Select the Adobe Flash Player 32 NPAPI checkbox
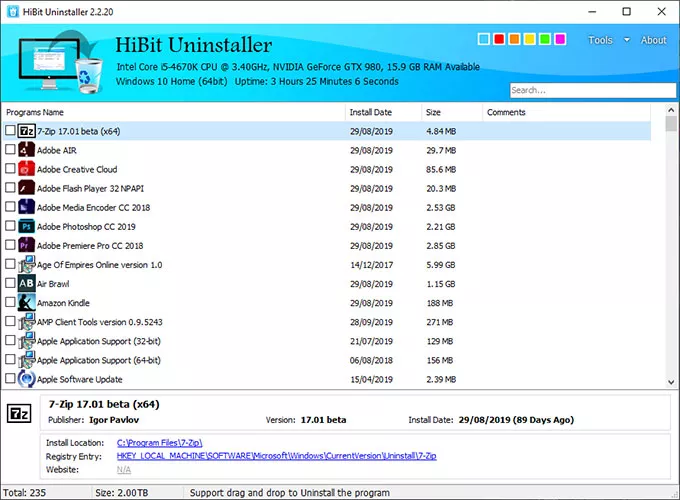Viewport: 680px width, 500px height. (x=10, y=188)
